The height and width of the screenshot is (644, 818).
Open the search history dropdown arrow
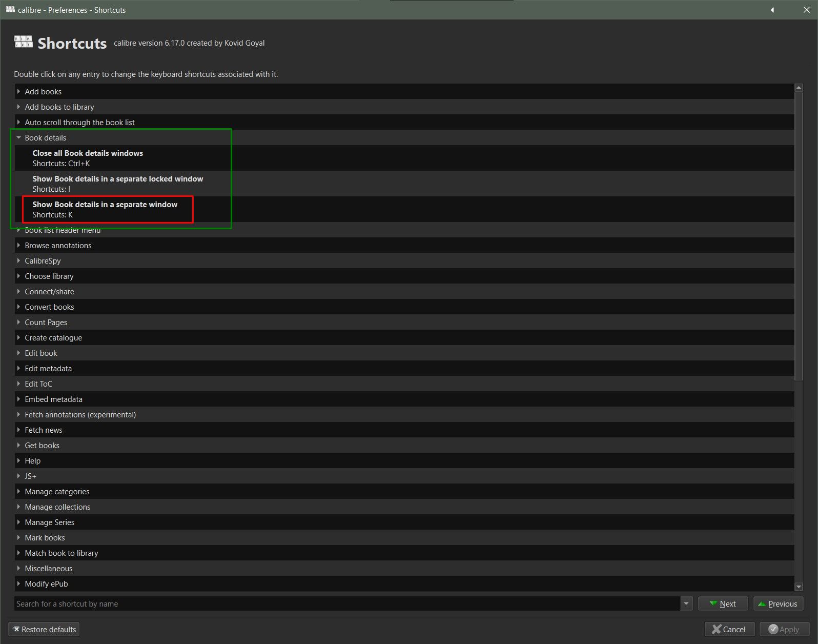pos(686,603)
